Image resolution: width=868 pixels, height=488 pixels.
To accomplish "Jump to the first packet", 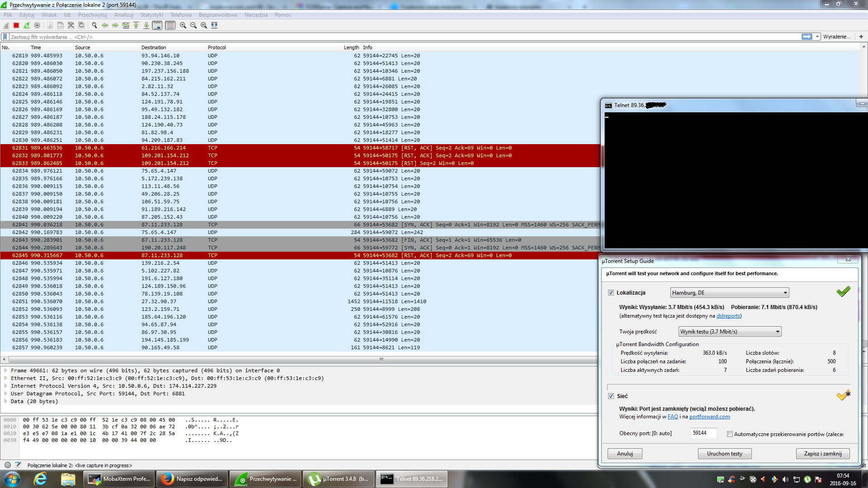I will [x=136, y=25].
